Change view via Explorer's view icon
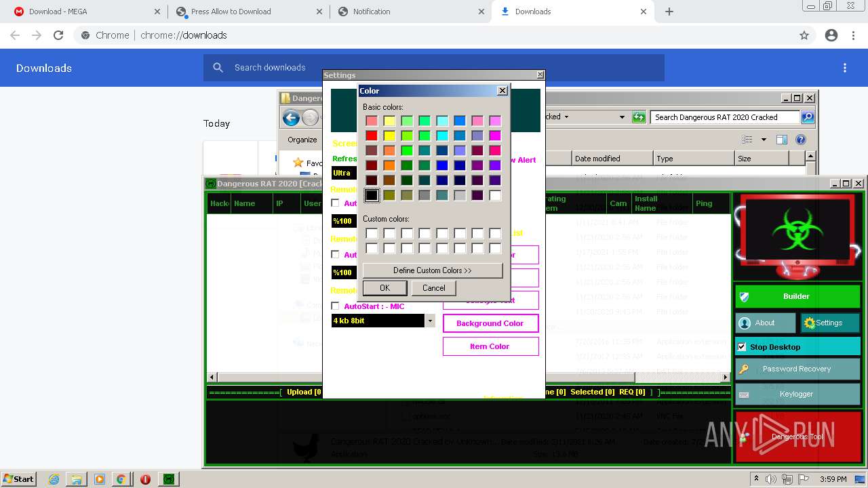 [747, 140]
